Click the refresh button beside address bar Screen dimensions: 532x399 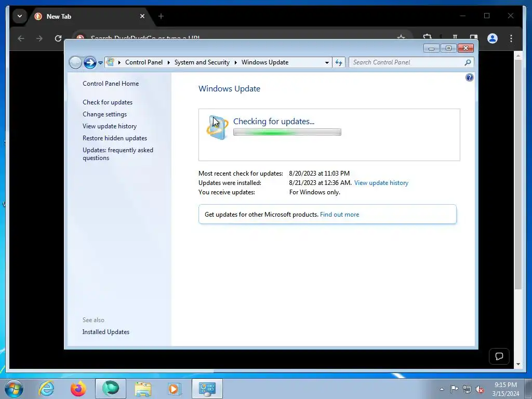coord(339,62)
